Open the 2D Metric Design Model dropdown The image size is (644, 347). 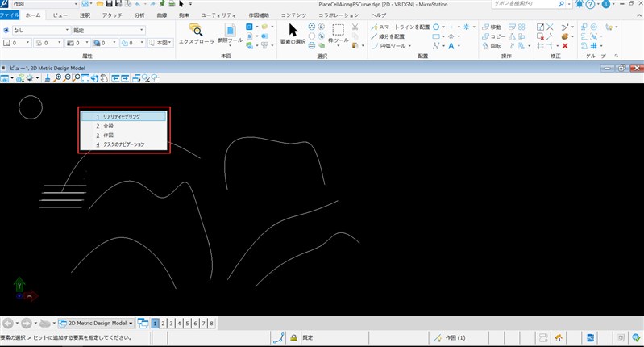[x=96, y=323]
